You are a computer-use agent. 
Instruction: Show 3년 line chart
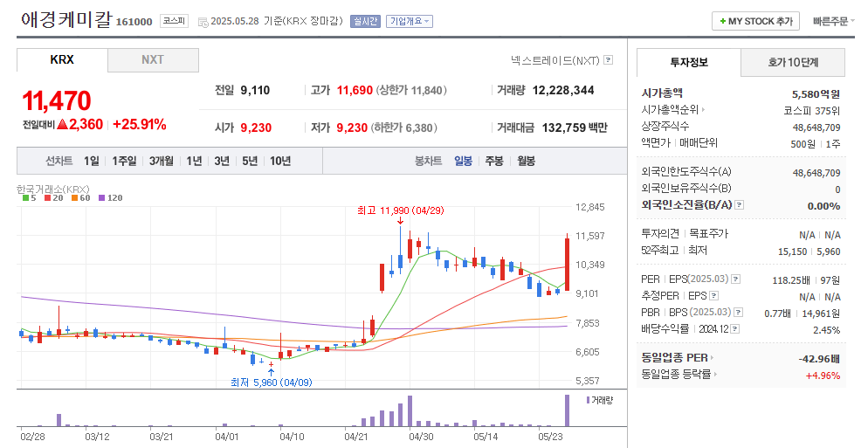click(x=222, y=162)
